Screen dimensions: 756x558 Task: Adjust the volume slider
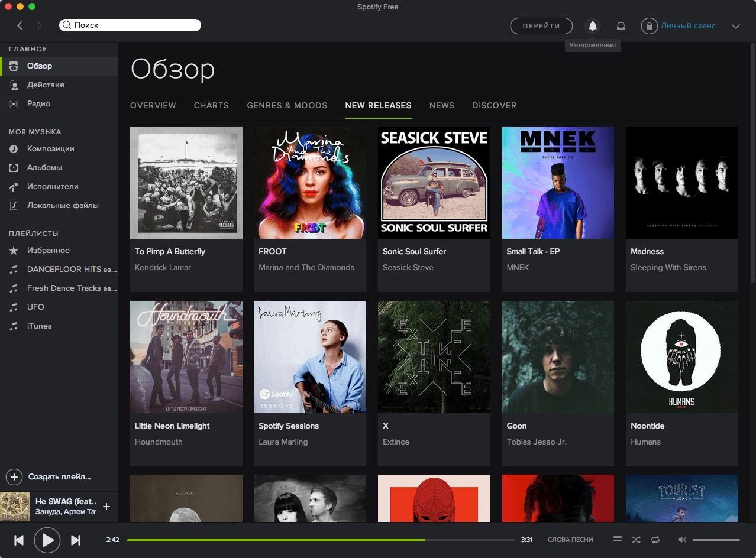tap(716, 540)
